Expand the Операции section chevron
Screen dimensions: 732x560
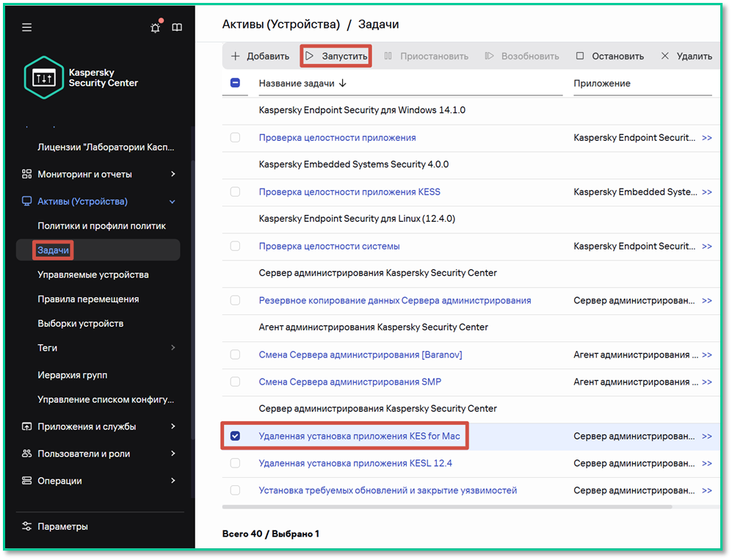pyautogui.click(x=173, y=481)
